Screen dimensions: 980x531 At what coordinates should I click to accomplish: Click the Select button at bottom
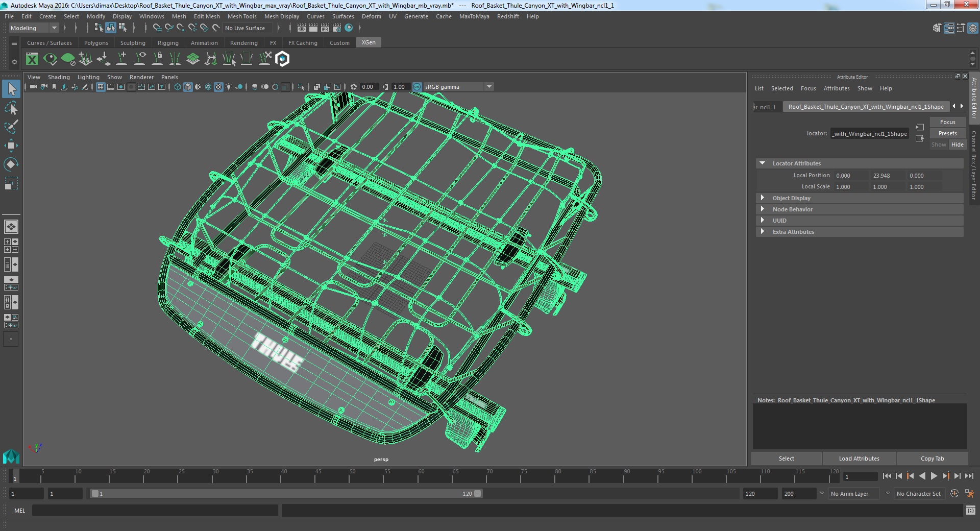click(x=786, y=458)
